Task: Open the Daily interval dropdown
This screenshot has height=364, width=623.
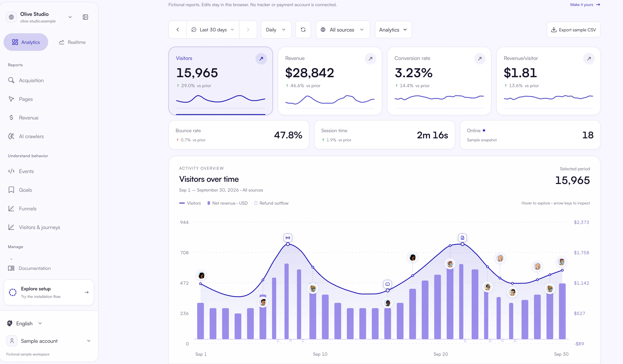Action: pyautogui.click(x=276, y=30)
